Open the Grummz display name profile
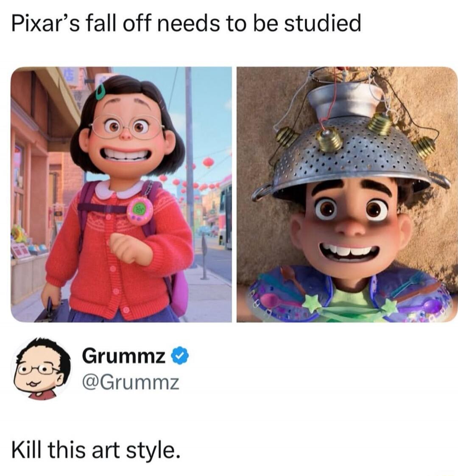The width and height of the screenshot is (458, 476). [124, 356]
